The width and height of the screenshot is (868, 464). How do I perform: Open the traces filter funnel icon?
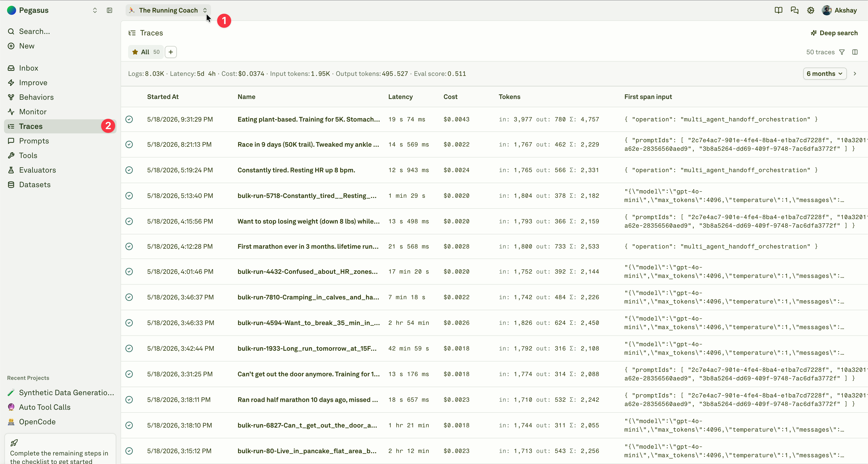[x=842, y=52]
